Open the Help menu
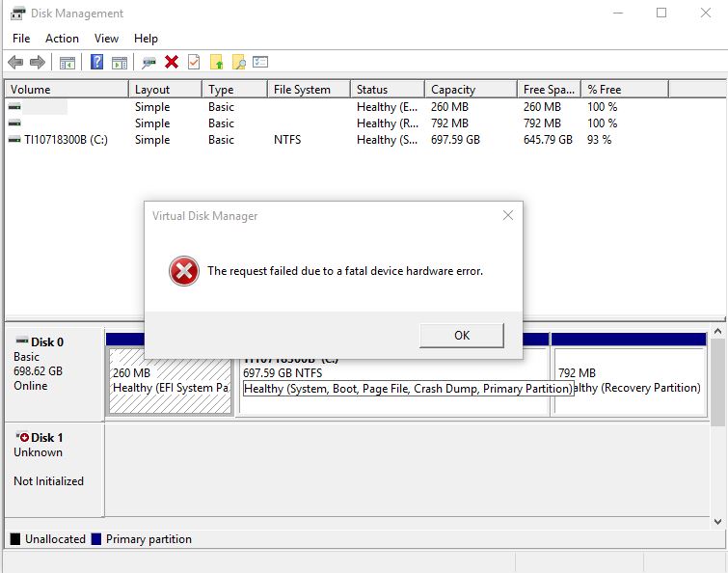Screen dimensions: 728x573 (146, 39)
